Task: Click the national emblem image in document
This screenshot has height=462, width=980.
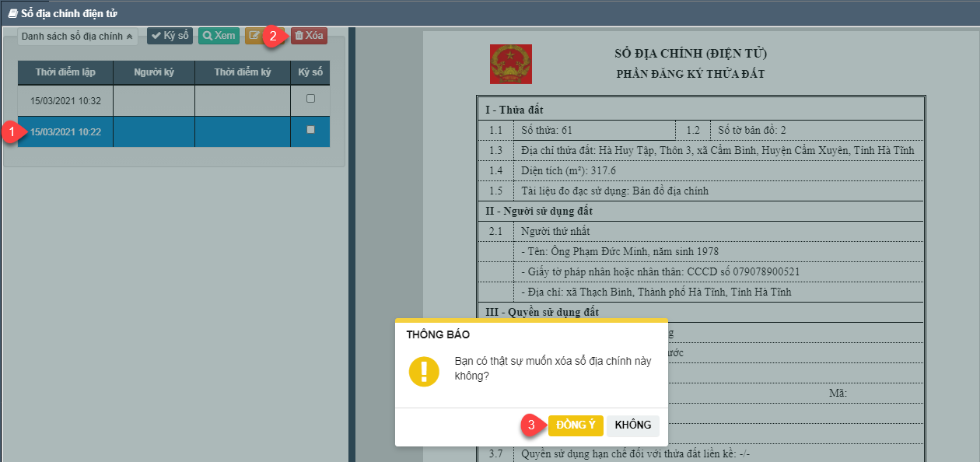Action: 511,64
